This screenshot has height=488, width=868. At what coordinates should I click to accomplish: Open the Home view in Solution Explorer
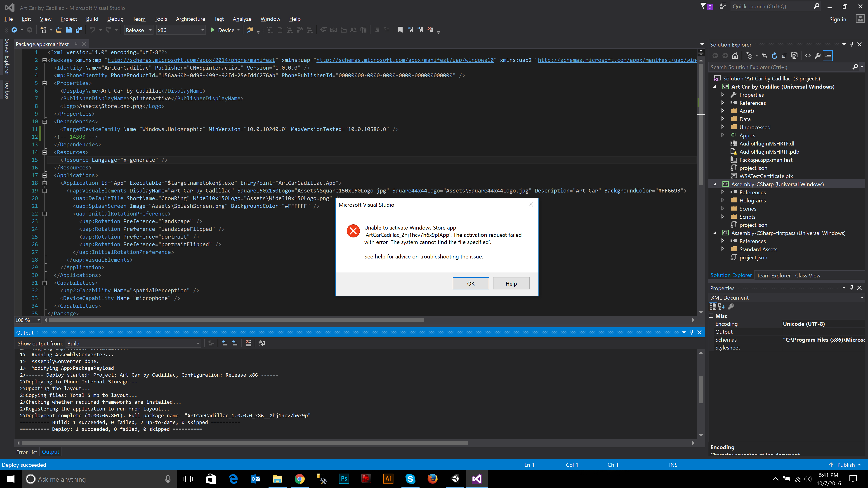735,56
